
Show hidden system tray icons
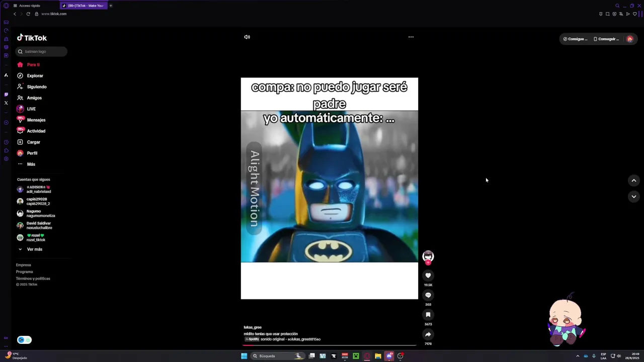578,356
